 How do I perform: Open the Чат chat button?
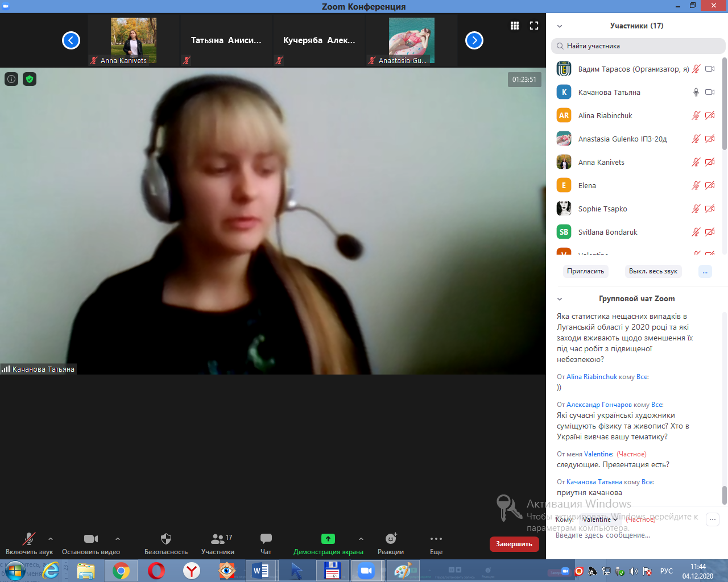[x=266, y=544]
